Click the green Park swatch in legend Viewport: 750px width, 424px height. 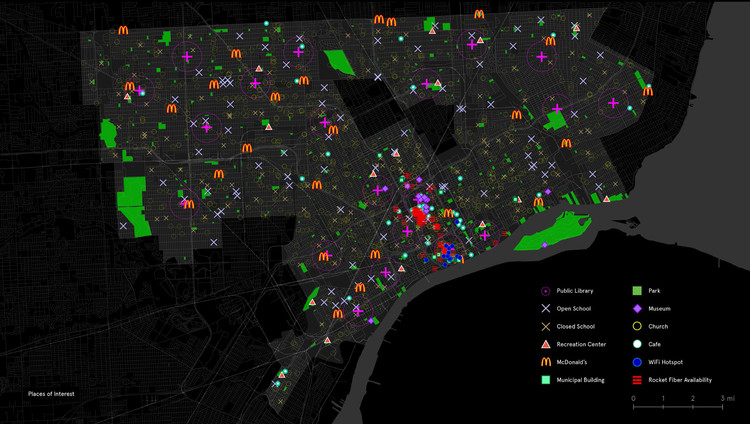639,290
